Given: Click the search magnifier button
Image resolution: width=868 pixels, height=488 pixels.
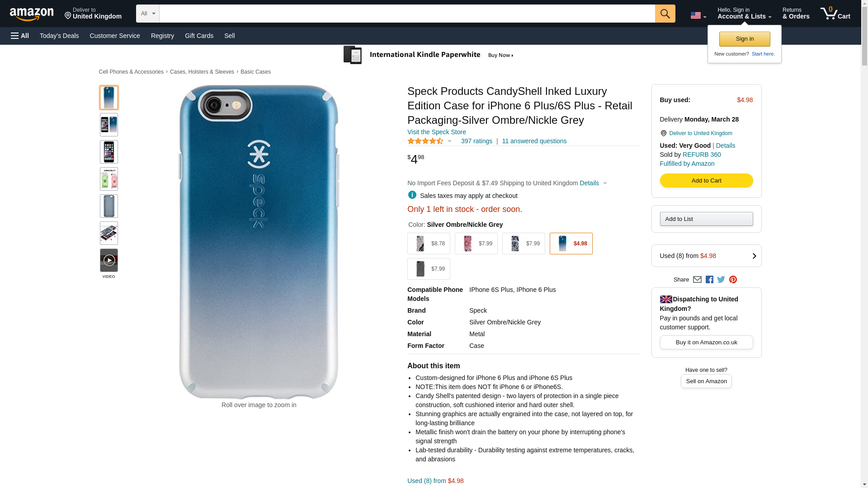Looking at the screenshot, I should [x=665, y=14].
